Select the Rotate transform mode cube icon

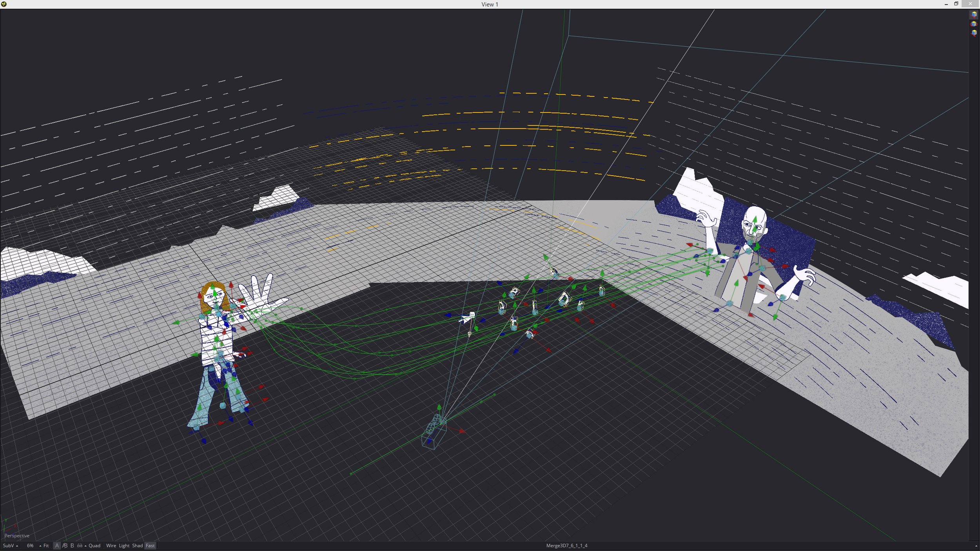tap(974, 24)
